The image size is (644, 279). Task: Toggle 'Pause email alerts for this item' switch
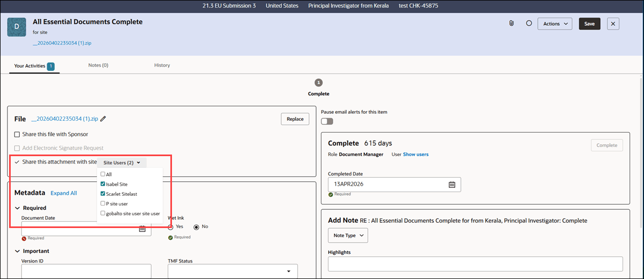[x=327, y=121]
